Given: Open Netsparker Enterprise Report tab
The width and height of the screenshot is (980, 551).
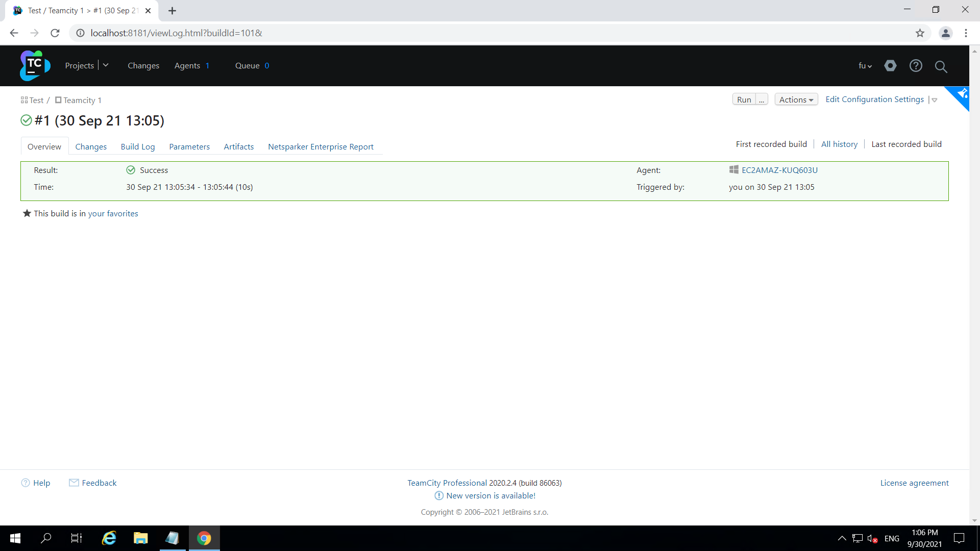Looking at the screenshot, I should (321, 146).
